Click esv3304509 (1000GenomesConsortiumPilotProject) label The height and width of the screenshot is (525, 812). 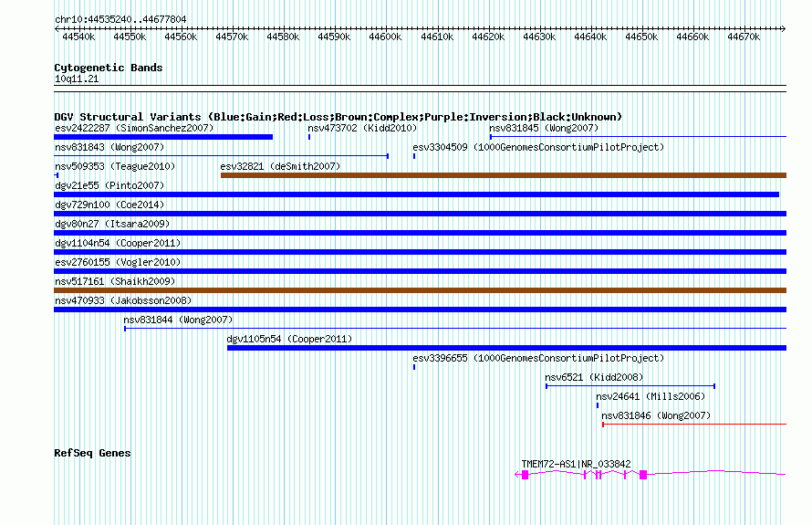point(538,147)
